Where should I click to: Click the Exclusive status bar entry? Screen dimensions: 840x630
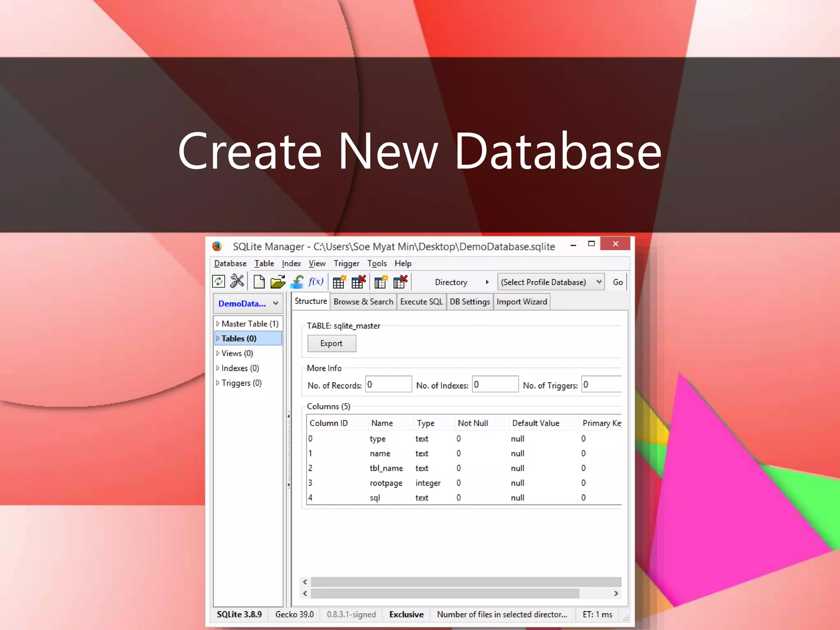pos(406,614)
